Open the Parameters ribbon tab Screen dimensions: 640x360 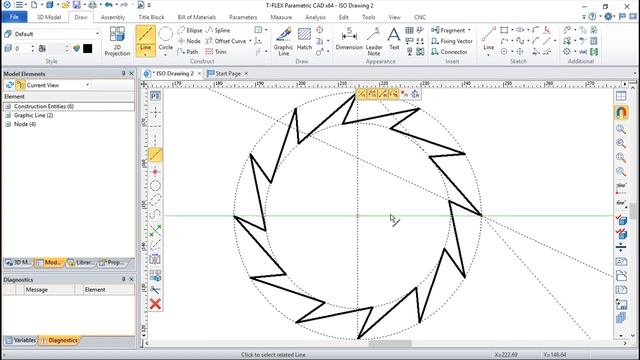[243, 17]
